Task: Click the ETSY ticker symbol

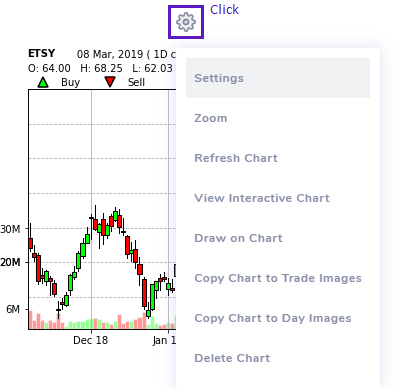Action: click(x=41, y=53)
